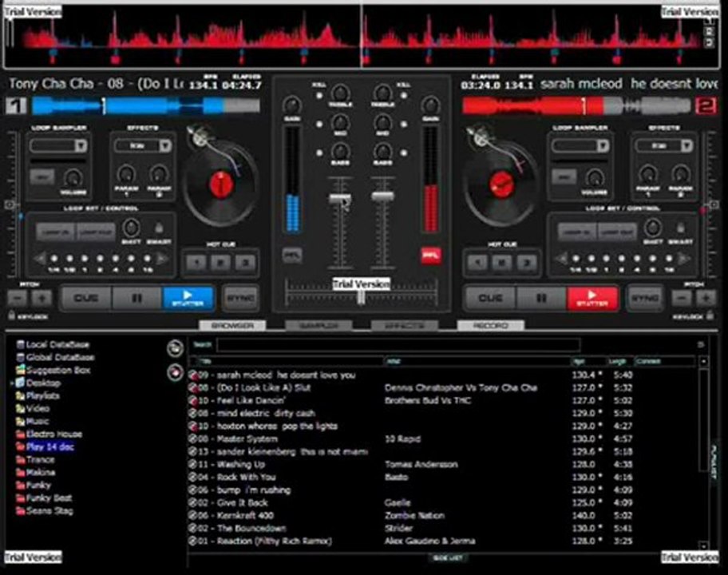Click deck 1 hot cue 3 button

pos(245,263)
